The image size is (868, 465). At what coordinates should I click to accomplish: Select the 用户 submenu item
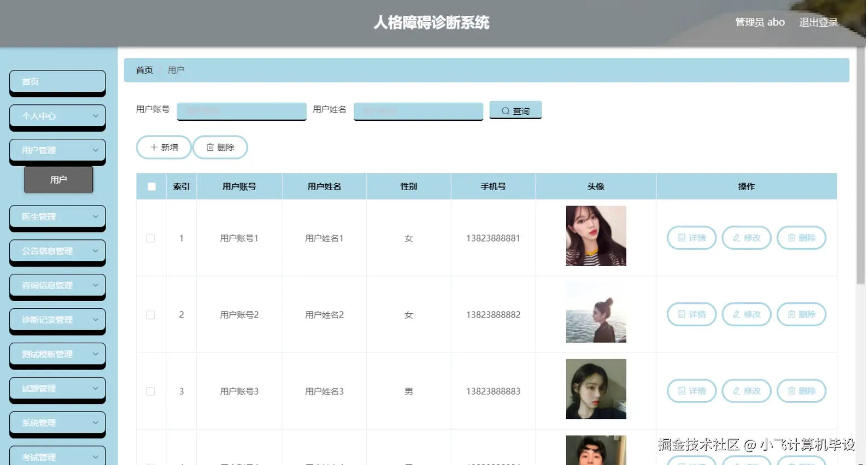click(x=59, y=180)
